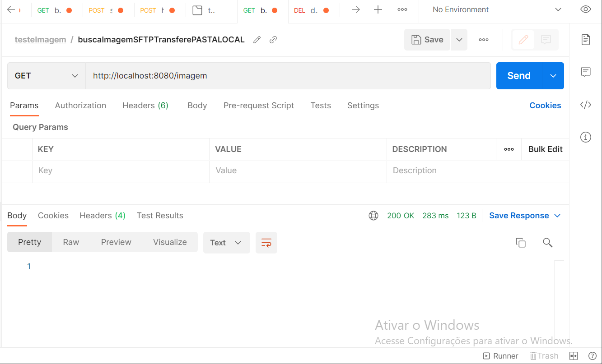Switch to Authorization tab
Image resolution: width=602 pixels, height=364 pixels.
[x=80, y=106]
